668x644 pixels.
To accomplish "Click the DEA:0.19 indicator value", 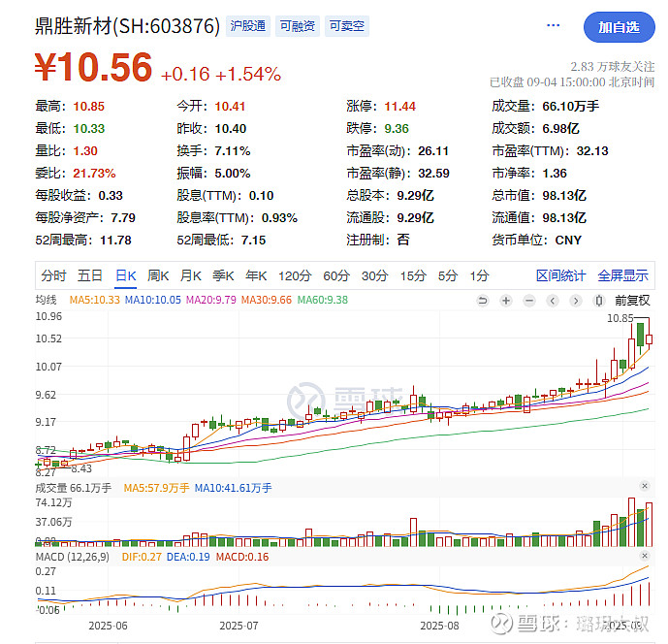I will pyautogui.click(x=188, y=557).
